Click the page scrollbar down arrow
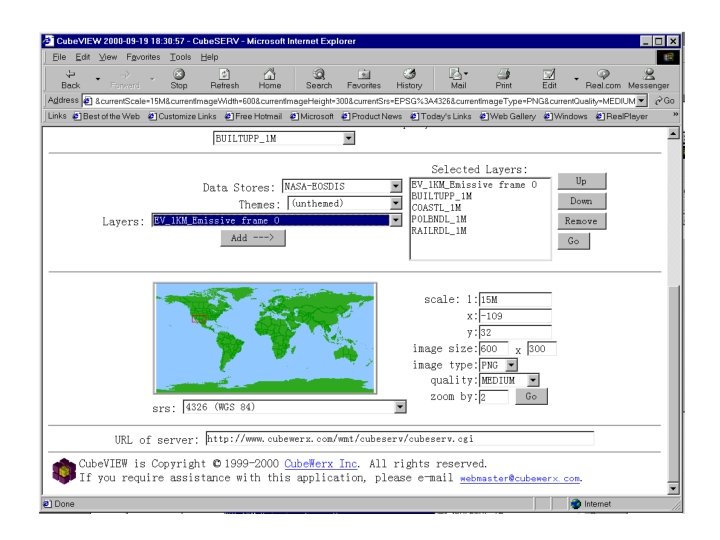This screenshot has height=540, width=720. point(673,489)
